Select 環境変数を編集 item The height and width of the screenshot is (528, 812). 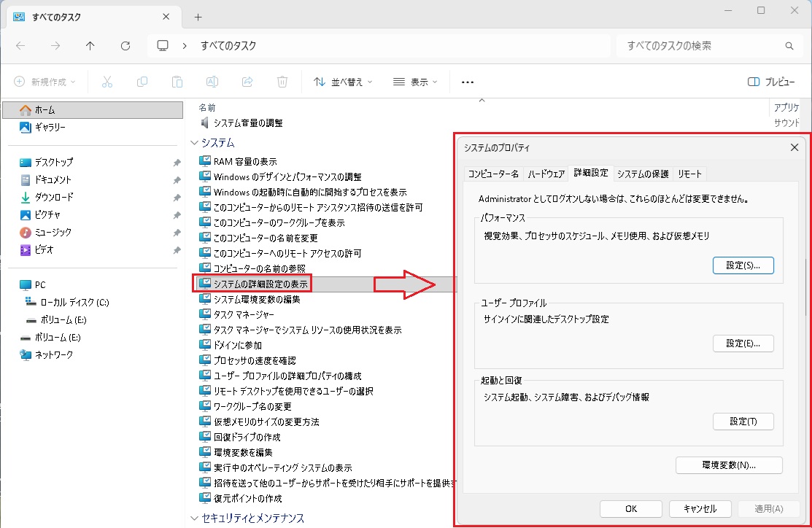coord(236,452)
